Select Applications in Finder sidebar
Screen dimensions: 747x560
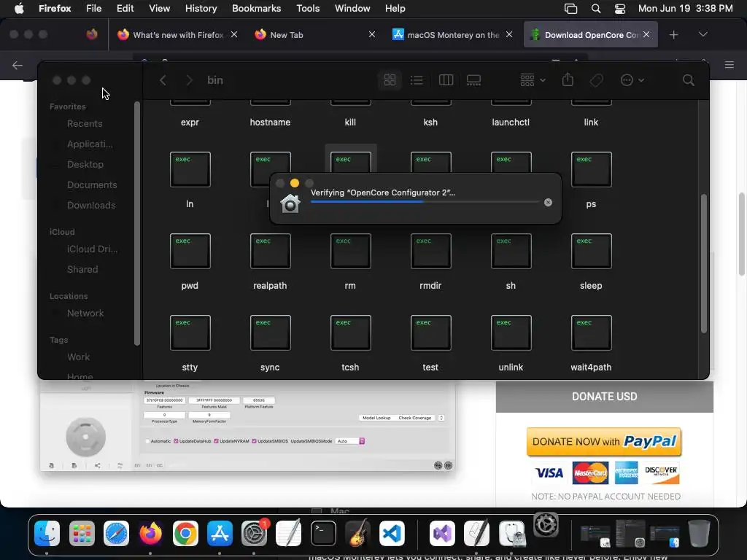pyautogui.click(x=90, y=144)
